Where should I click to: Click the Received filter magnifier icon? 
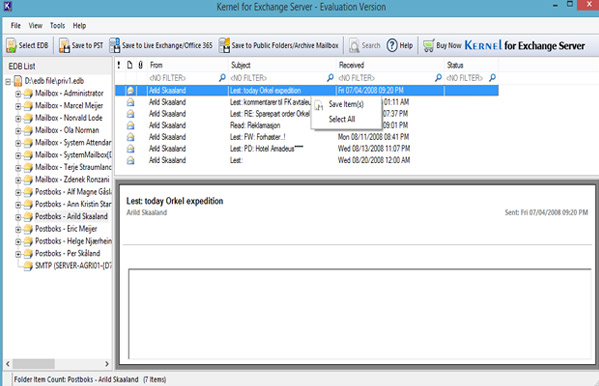[x=438, y=78]
